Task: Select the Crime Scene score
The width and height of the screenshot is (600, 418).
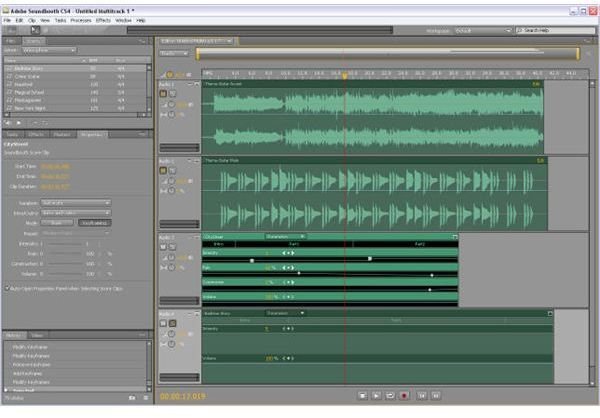Action: coord(75,77)
